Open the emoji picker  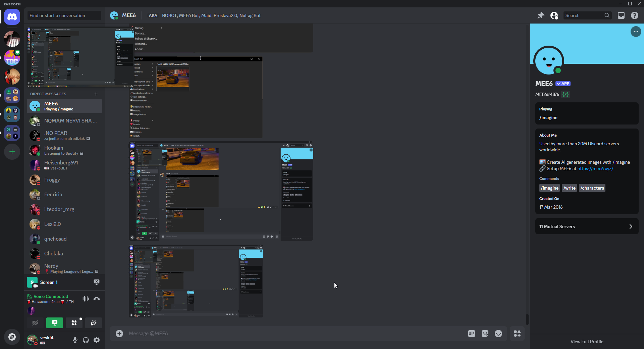coord(498,334)
